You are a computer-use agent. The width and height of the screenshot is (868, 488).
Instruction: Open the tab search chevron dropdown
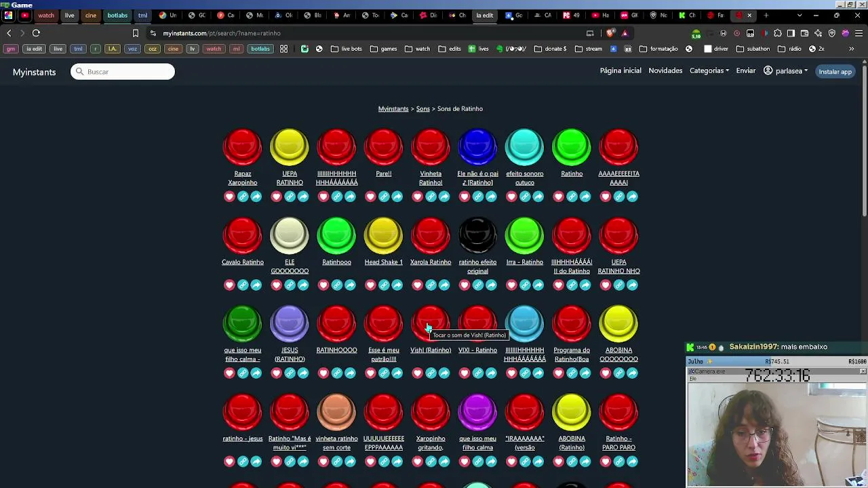(x=800, y=15)
